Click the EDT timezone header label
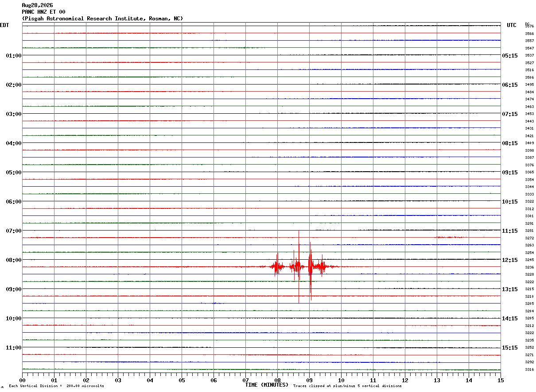536x392 pixels. coord(4,25)
